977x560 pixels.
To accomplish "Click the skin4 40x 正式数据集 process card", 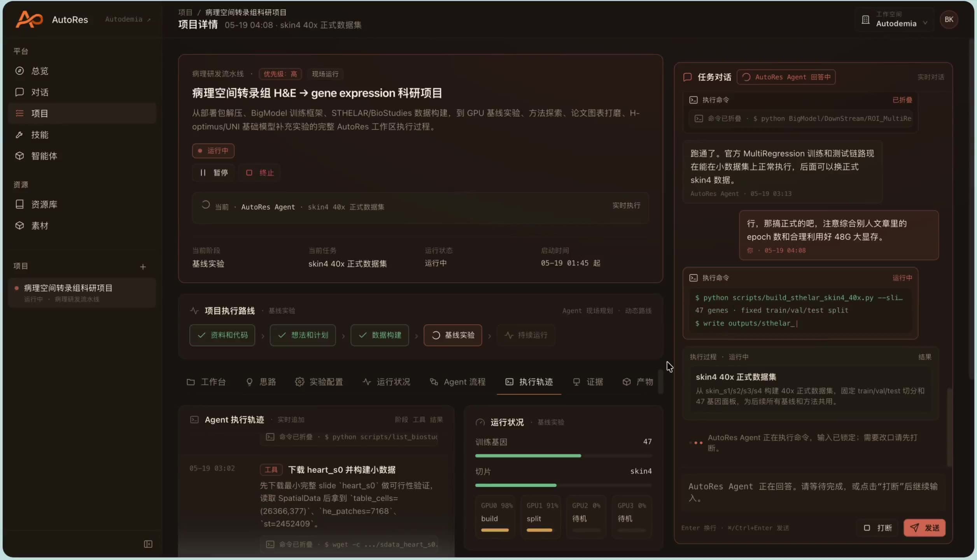I will (811, 389).
